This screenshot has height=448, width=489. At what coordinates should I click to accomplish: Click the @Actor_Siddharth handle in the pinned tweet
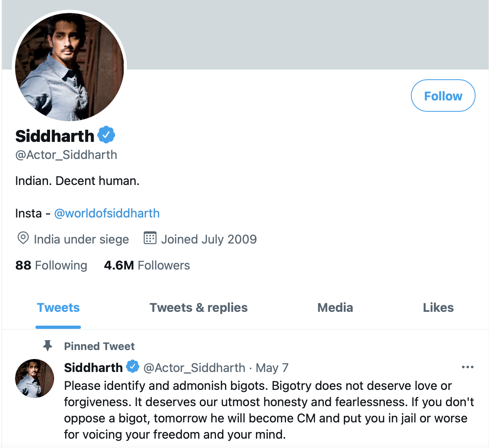click(x=194, y=368)
